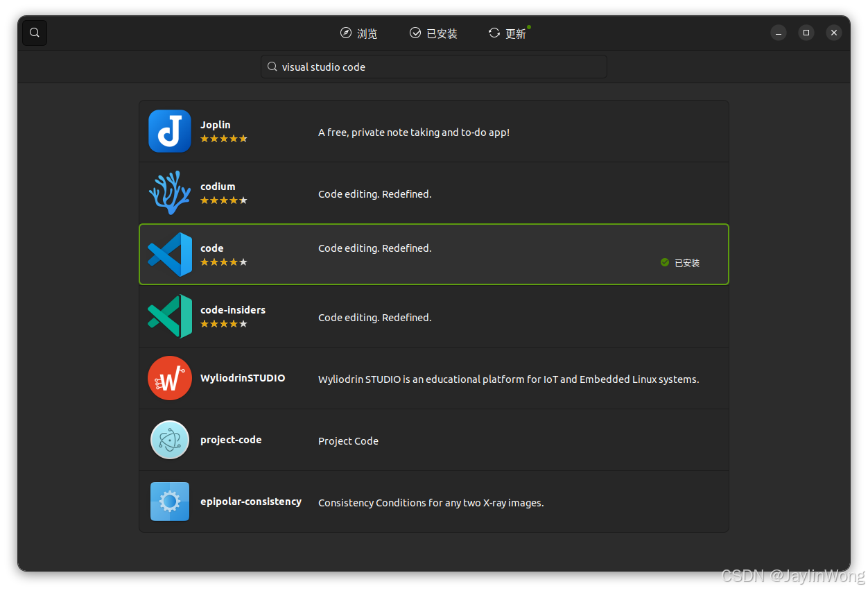Open the project-code result title
This screenshot has height=591, width=868.
[231, 440]
